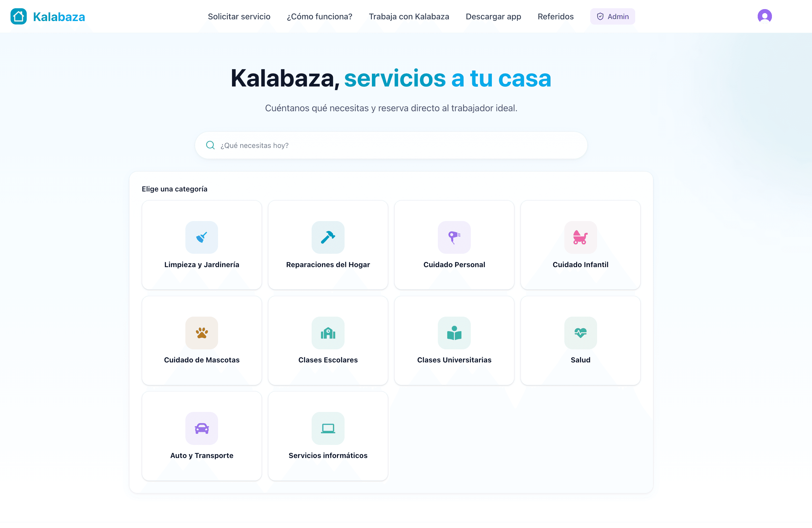Select the broom cleaning icon
The height and width of the screenshot is (528, 812).
point(202,237)
